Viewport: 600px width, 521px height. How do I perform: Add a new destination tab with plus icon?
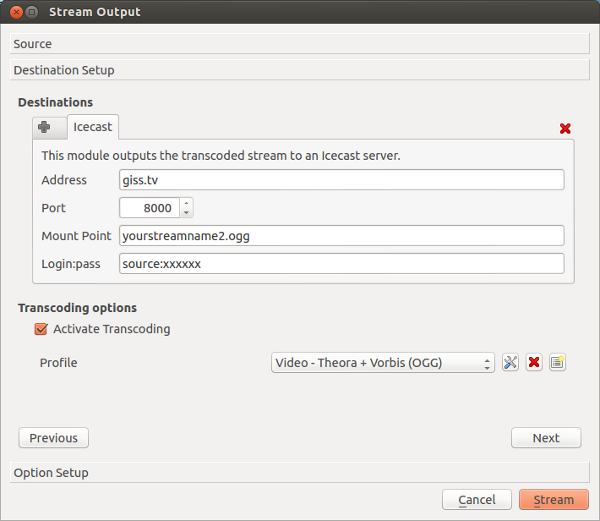[x=44, y=128]
